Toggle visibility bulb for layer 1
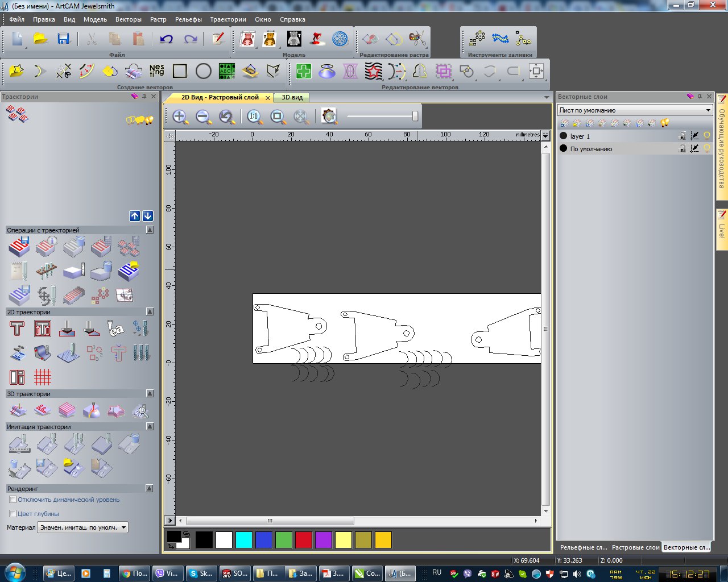 (707, 136)
